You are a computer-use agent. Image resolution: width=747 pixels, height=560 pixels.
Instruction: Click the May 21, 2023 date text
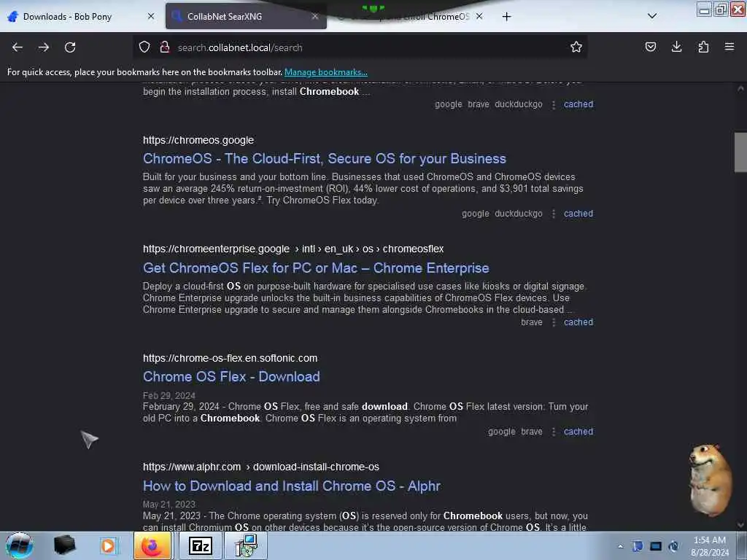(169, 505)
